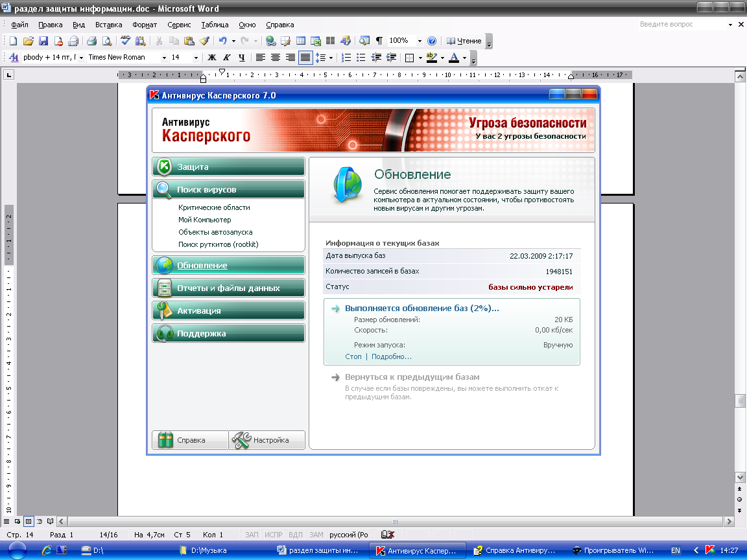The image size is (747, 560).
Task: Open line spacing dropdown arrow
Action: point(331,58)
